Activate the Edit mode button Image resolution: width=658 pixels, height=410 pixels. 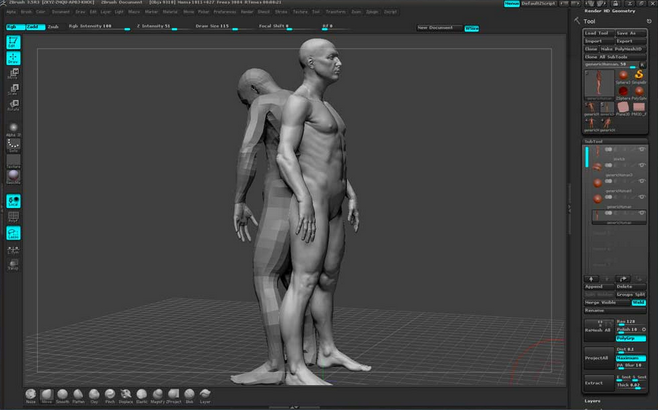14,43
